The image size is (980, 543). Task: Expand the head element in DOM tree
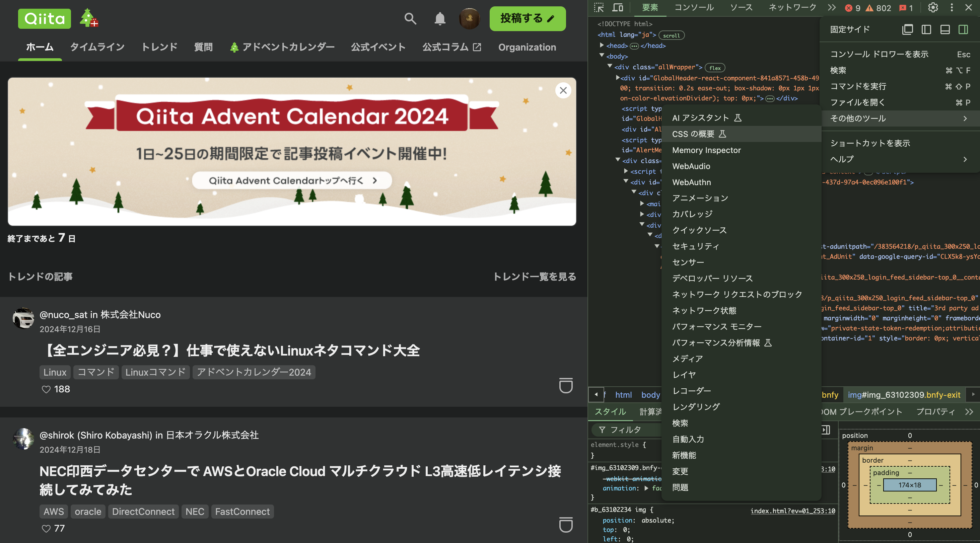(x=602, y=45)
